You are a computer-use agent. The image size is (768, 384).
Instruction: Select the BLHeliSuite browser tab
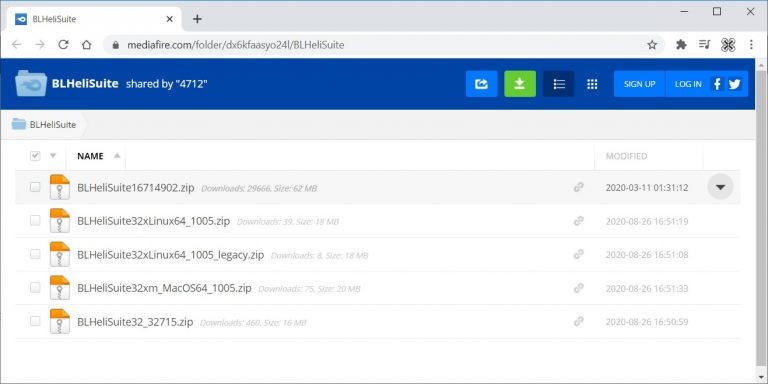94,19
